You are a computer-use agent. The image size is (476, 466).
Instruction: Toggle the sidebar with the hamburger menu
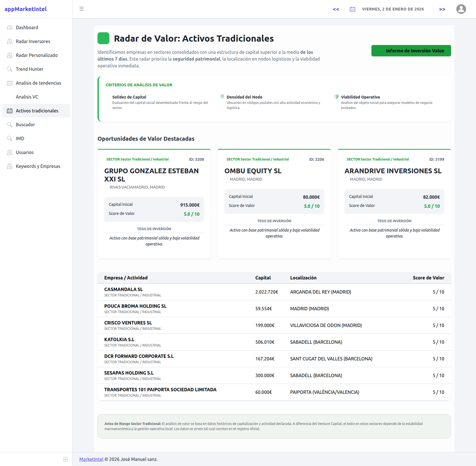pyautogui.click(x=81, y=9)
